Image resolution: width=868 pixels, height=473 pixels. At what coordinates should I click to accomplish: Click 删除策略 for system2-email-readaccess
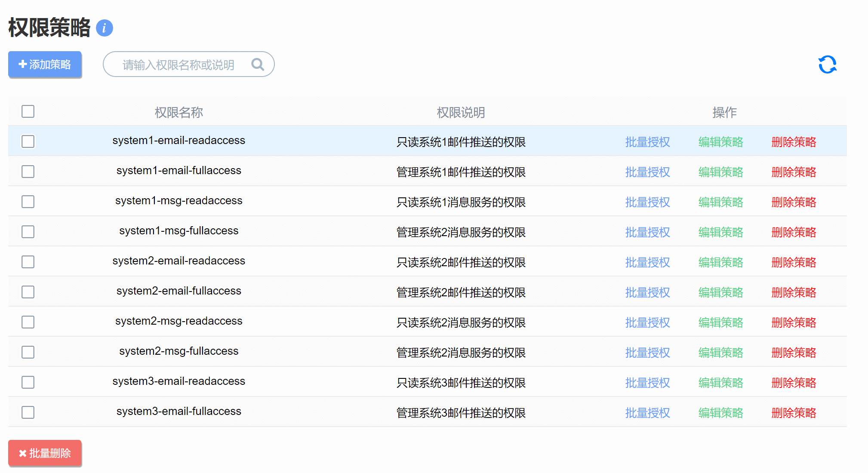tap(794, 262)
